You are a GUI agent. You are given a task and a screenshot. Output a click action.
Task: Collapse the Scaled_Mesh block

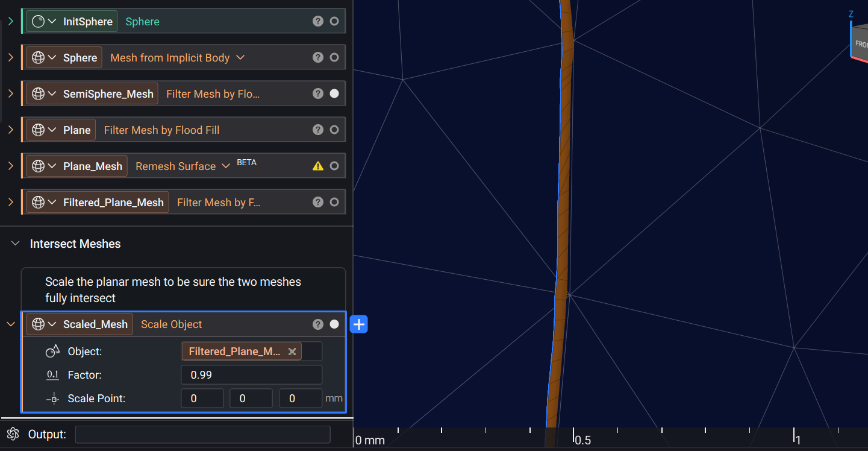(x=11, y=324)
